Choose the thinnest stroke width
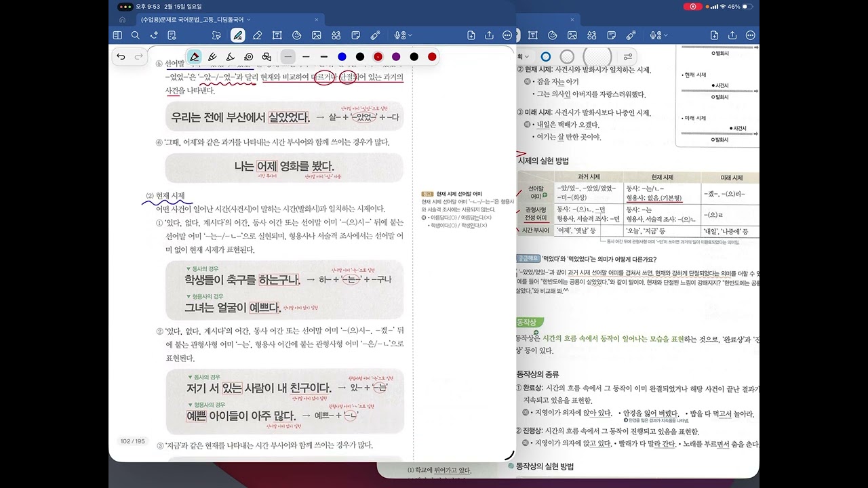Viewport: 868px width, 488px height. tap(288, 57)
